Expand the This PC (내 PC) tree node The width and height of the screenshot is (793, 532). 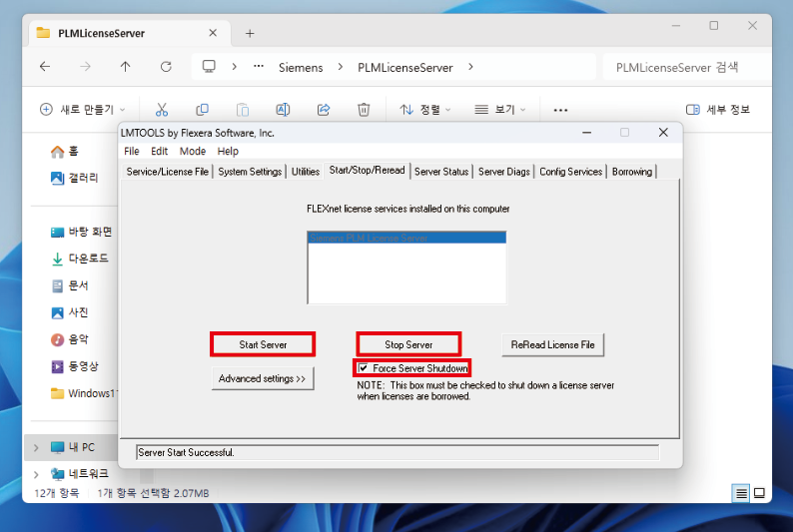click(x=36, y=447)
